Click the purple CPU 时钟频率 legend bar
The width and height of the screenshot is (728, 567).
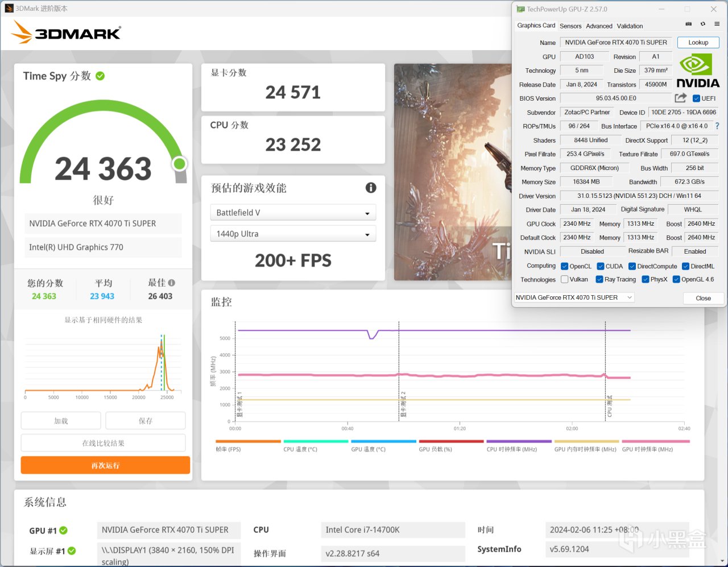click(519, 441)
